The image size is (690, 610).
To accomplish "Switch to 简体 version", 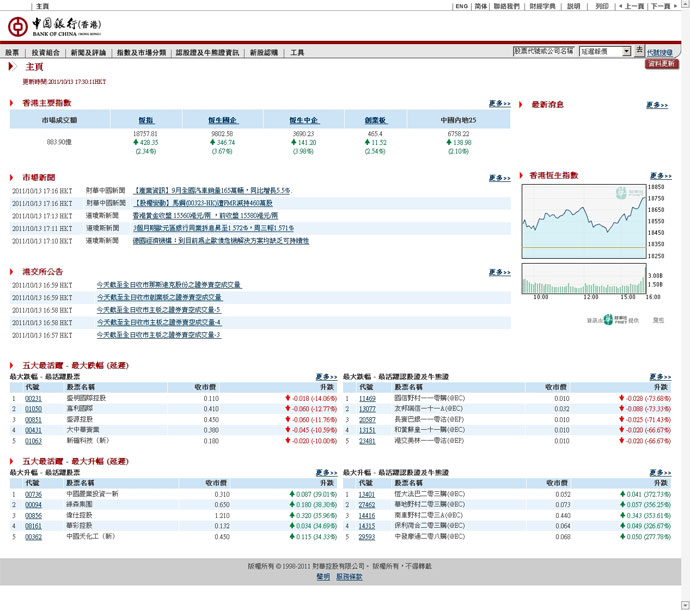I will [x=481, y=6].
